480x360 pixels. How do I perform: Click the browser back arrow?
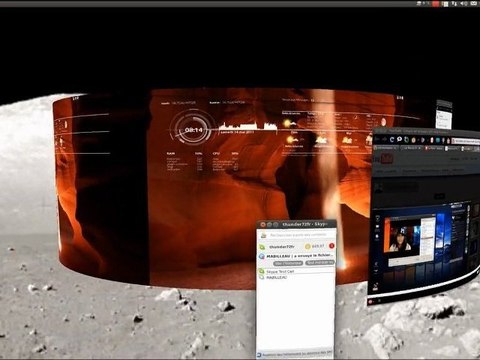click(376, 139)
